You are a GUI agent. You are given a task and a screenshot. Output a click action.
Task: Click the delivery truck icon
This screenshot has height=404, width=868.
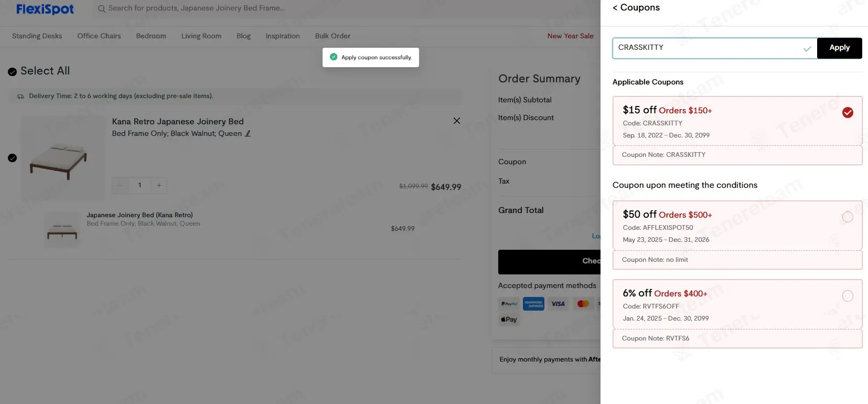pyautogui.click(x=20, y=97)
